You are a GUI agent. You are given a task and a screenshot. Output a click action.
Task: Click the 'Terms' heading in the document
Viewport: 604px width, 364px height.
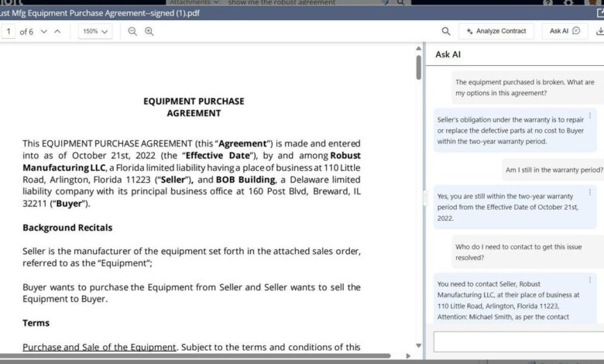click(x=36, y=323)
